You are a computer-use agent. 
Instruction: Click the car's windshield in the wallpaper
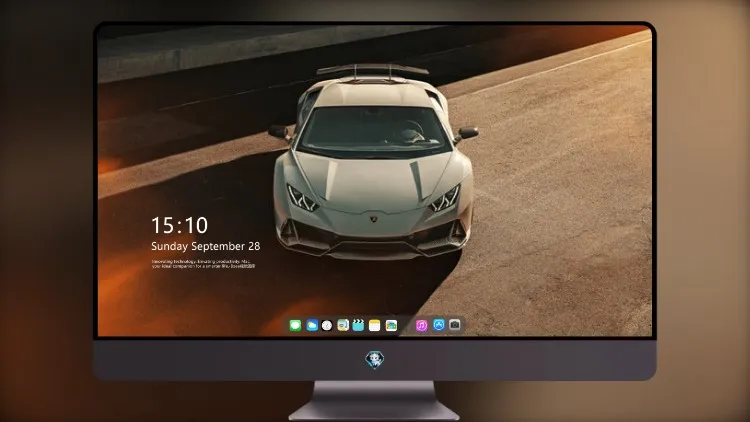[375, 128]
